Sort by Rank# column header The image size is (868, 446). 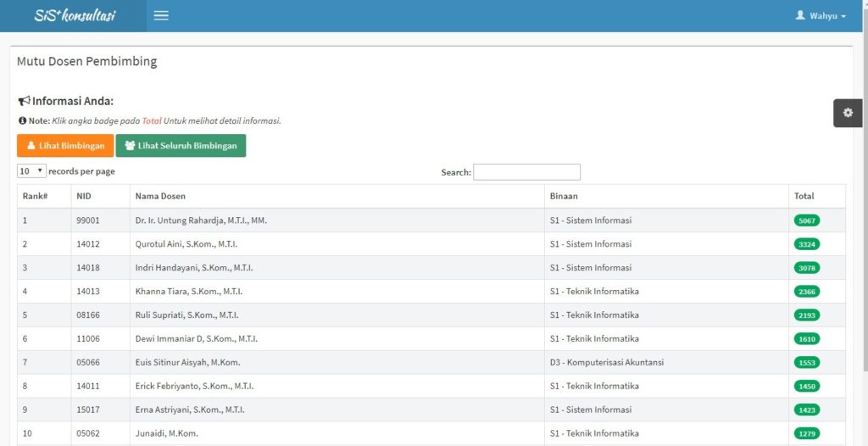pyautogui.click(x=44, y=196)
